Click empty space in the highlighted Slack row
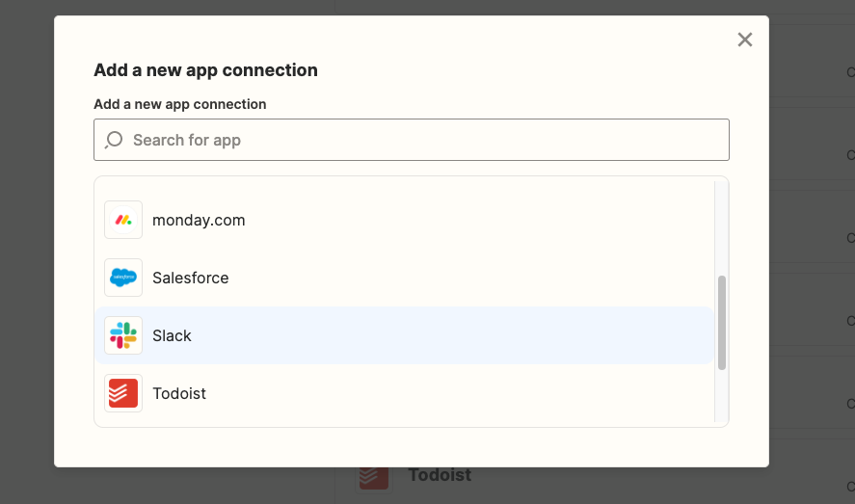This screenshot has height=504, width=855. click(463, 335)
